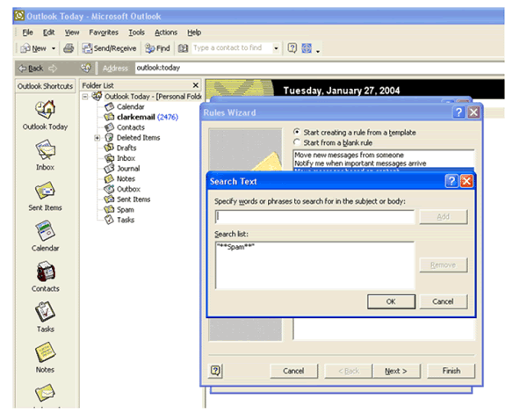Viewport: 527px width, 420px height.
Task: Open the Actions menu
Action: coord(166,33)
